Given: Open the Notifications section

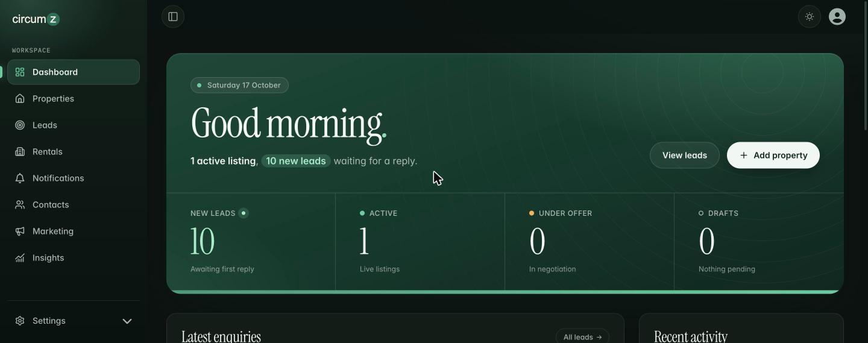Looking at the screenshot, I should [x=74, y=178].
